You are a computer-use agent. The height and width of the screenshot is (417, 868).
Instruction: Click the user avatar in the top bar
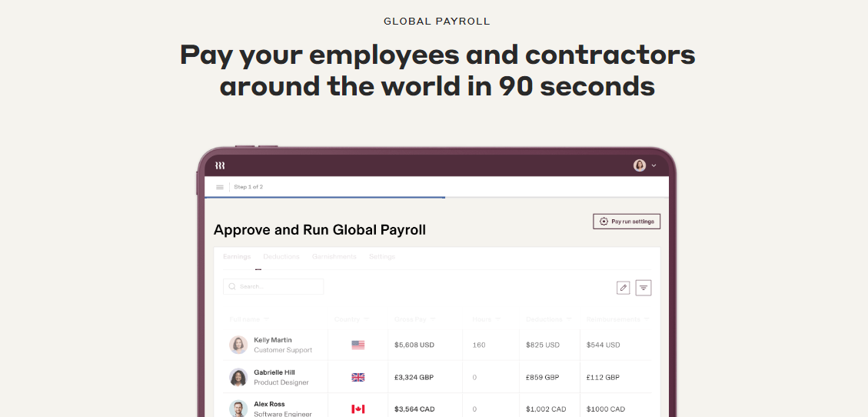pyautogui.click(x=640, y=165)
